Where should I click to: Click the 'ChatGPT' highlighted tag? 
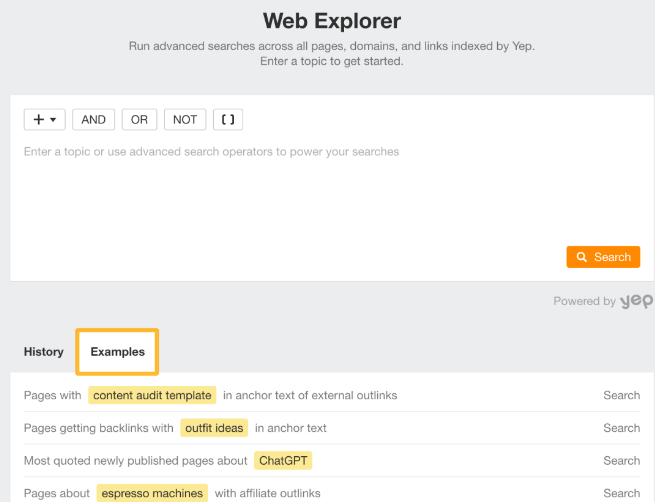pyautogui.click(x=282, y=461)
